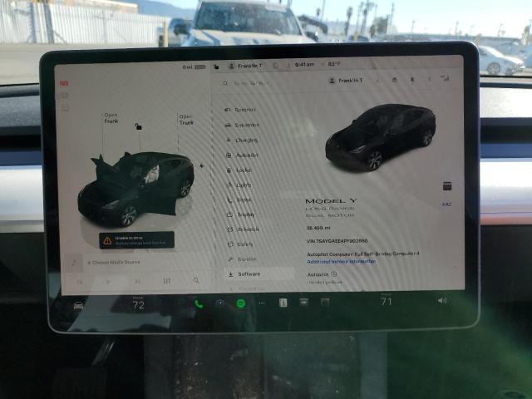Tap the Autopilot Computer text line

[x=363, y=254]
